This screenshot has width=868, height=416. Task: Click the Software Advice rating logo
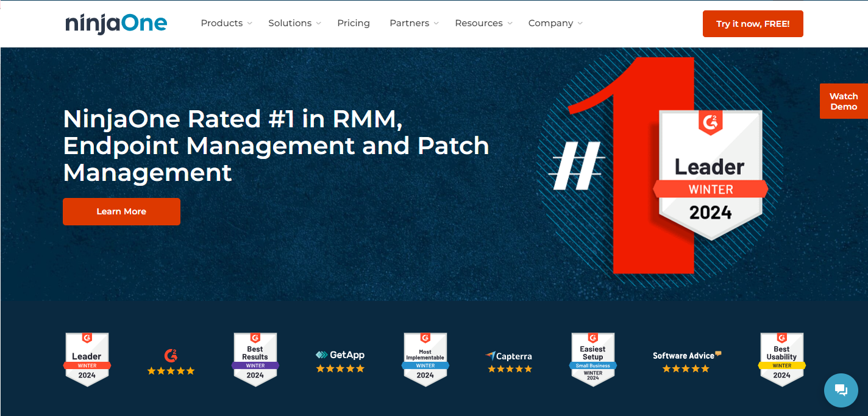coord(686,362)
